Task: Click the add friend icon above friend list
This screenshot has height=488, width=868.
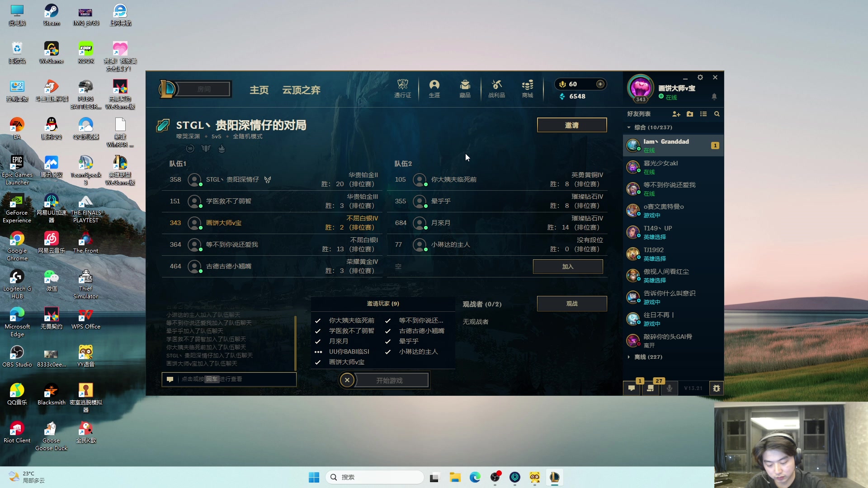Action: pos(676,114)
